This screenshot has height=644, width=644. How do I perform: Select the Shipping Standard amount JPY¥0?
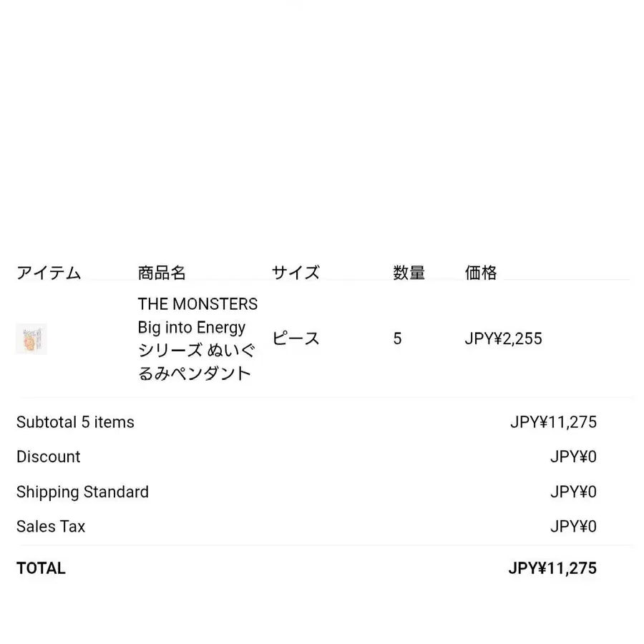(x=573, y=492)
